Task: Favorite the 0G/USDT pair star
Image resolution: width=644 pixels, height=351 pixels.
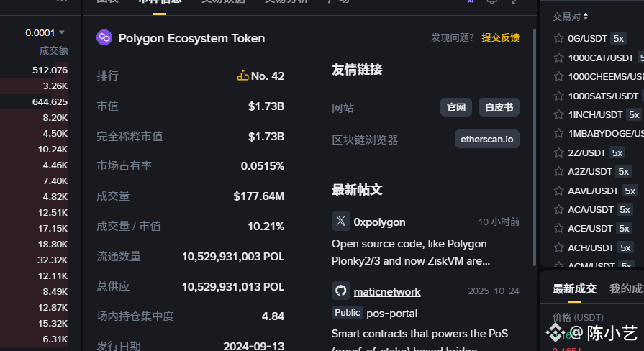Action: pyautogui.click(x=558, y=39)
